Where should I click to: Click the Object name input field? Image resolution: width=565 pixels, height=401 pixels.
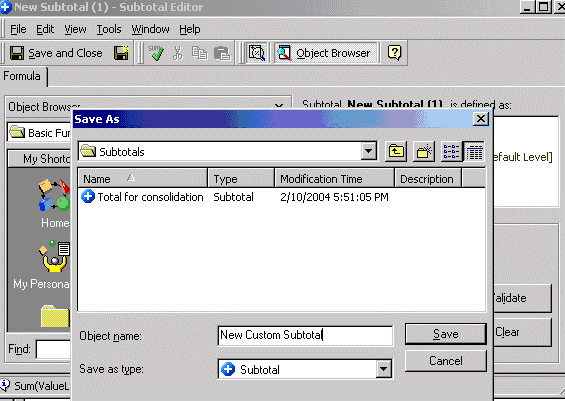click(x=305, y=335)
